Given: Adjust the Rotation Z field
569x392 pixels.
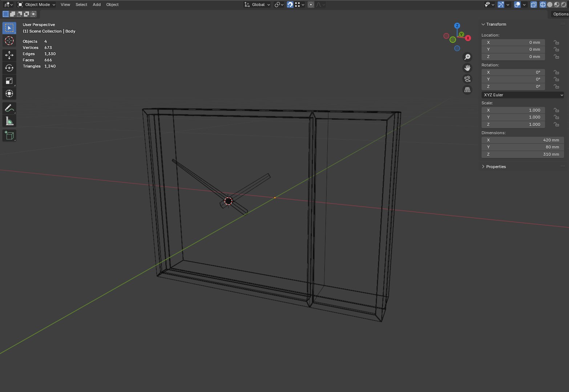Looking at the screenshot, I should coord(513,86).
